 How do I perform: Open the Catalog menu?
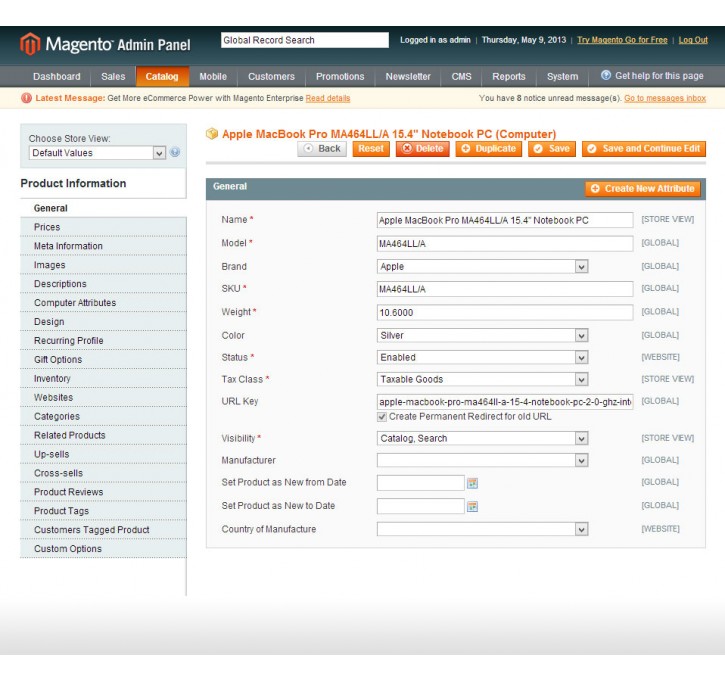point(162,76)
